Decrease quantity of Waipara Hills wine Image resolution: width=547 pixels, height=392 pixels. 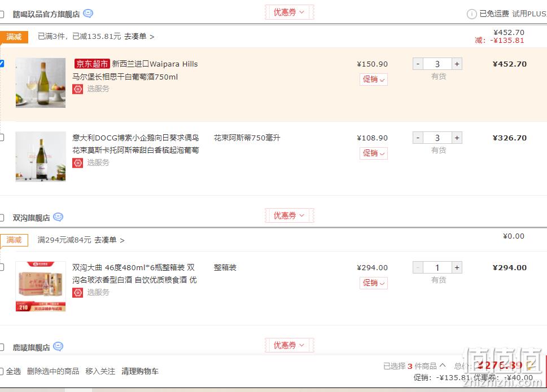click(x=418, y=64)
